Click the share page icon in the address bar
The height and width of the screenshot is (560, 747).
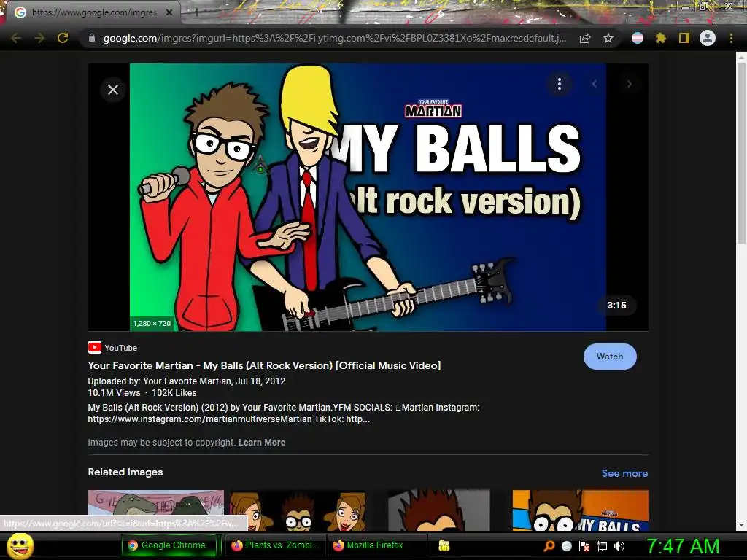click(585, 38)
